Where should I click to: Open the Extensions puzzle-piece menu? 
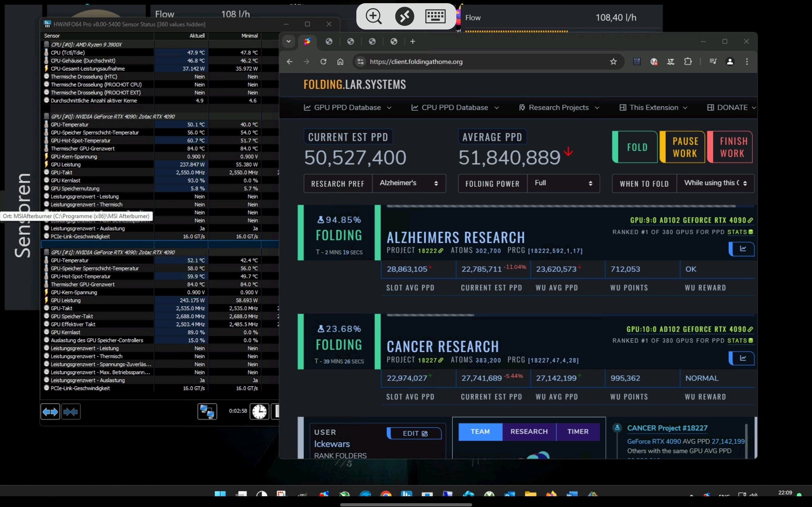pyautogui.click(x=688, y=61)
